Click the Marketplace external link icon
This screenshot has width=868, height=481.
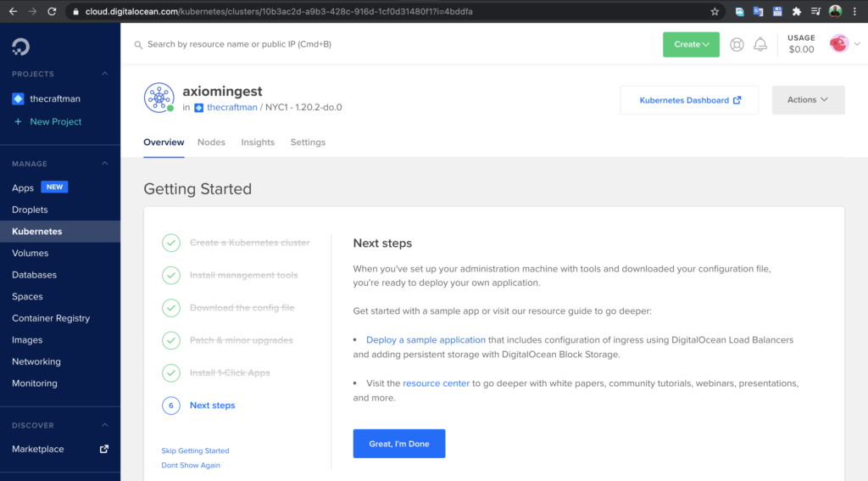tap(104, 449)
